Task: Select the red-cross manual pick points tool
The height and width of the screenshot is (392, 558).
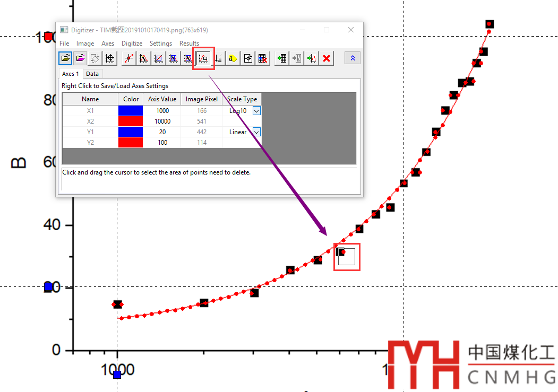Action: [128, 58]
